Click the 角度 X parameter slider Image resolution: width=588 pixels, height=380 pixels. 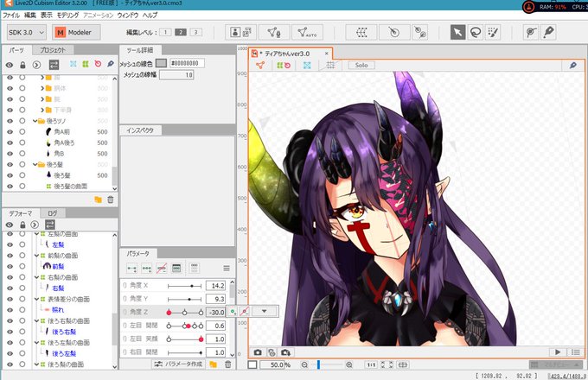(x=185, y=286)
